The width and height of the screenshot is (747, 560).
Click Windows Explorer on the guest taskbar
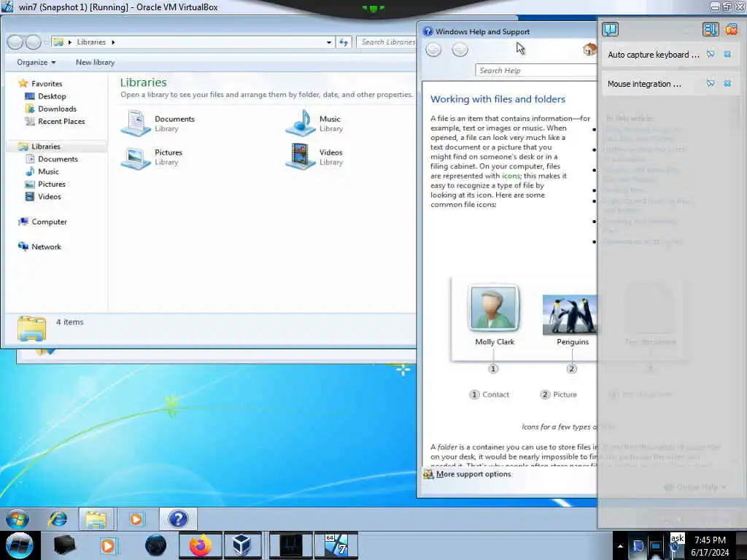click(x=96, y=519)
